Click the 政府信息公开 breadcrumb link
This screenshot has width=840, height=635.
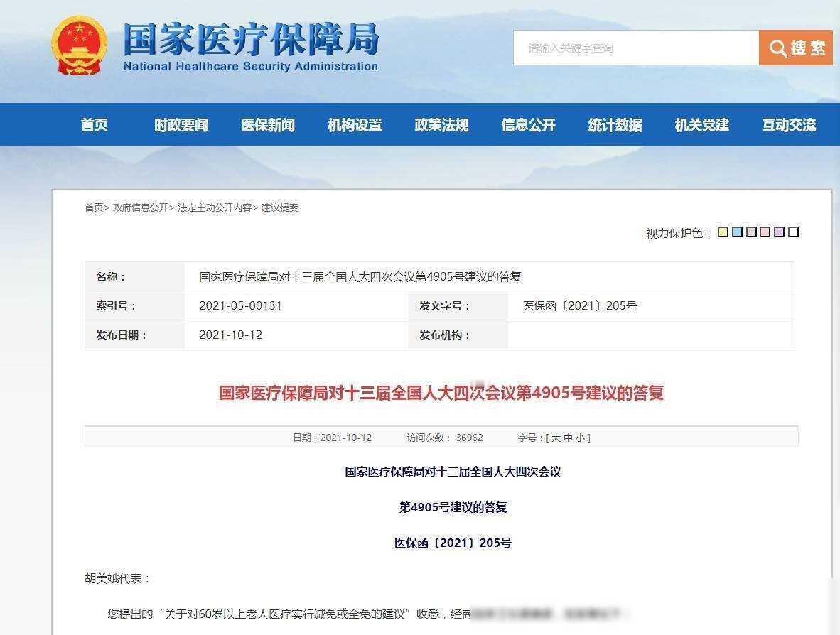click(141, 207)
